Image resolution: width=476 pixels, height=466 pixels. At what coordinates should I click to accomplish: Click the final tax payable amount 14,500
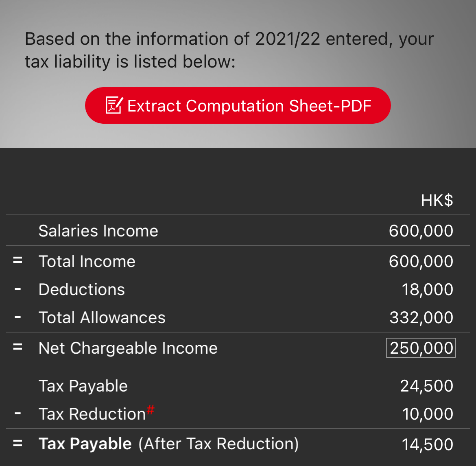pyautogui.click(x=428, y=445)
